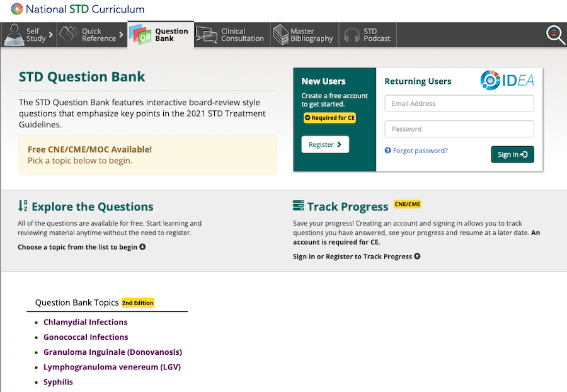Open the Master Bibliography section

click(304, 35)
